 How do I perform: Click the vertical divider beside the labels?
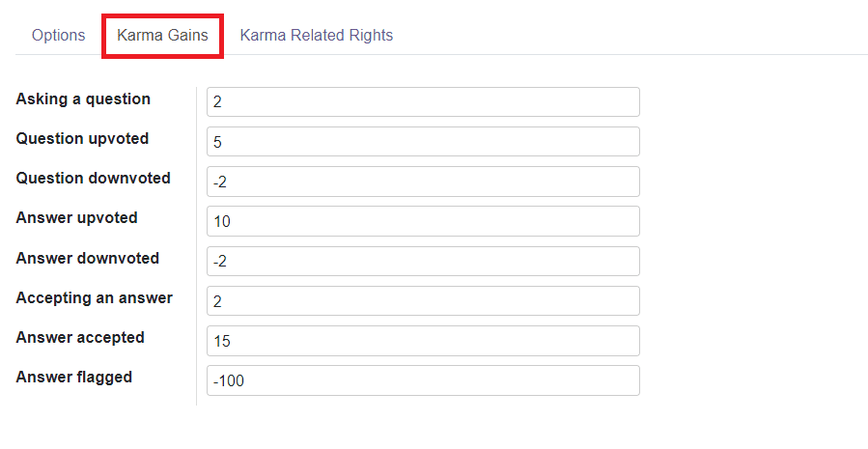(x=196, y=241)
